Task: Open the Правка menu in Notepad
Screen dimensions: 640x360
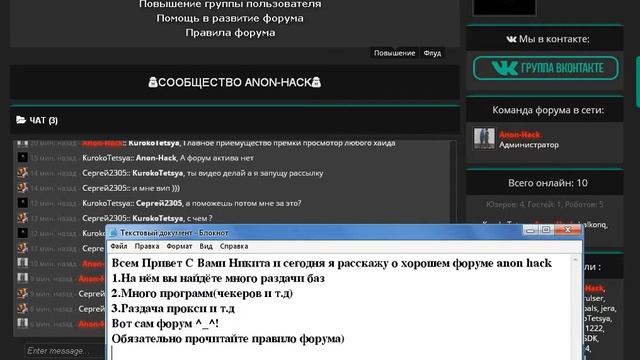Action: tap(147, 246)
